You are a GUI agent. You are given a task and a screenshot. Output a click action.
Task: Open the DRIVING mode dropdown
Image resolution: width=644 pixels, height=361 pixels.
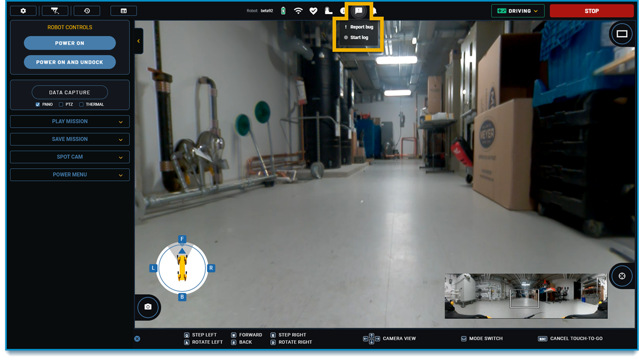click(518, 10)
